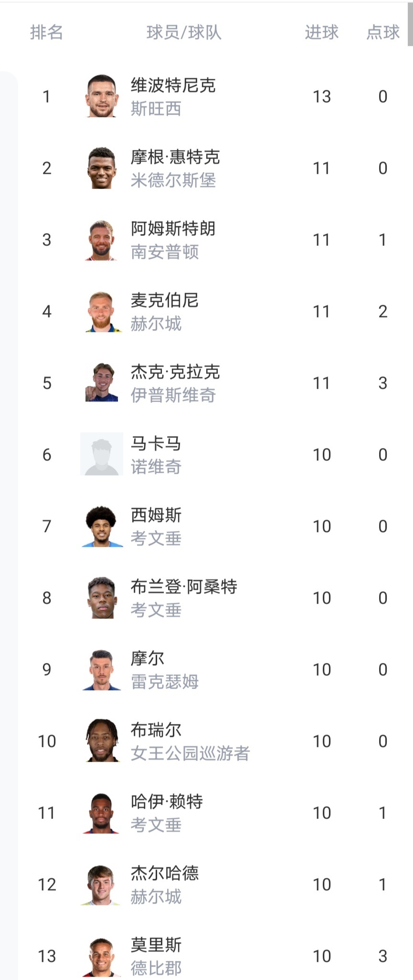Sort by the 进球 column header

coord(321,32)
